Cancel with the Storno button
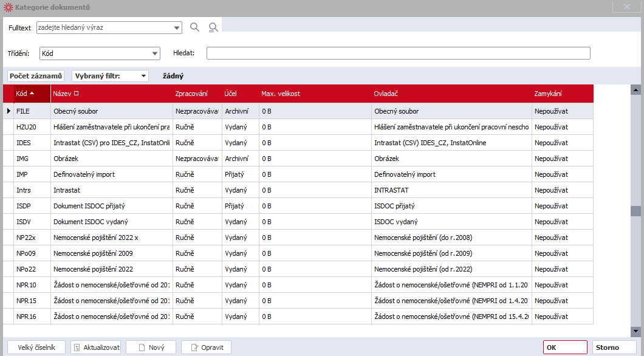 pyautogui.click(x=614, y=347)
